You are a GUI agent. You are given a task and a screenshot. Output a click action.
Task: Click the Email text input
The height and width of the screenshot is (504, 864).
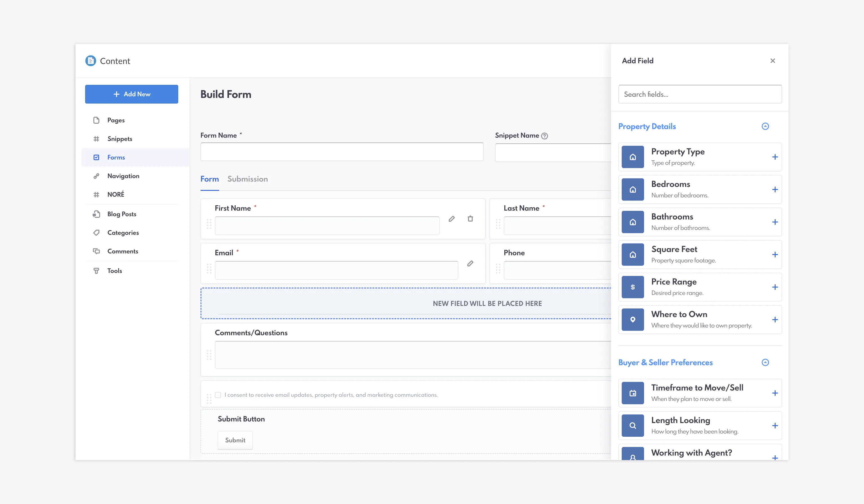tap(336, 270)
